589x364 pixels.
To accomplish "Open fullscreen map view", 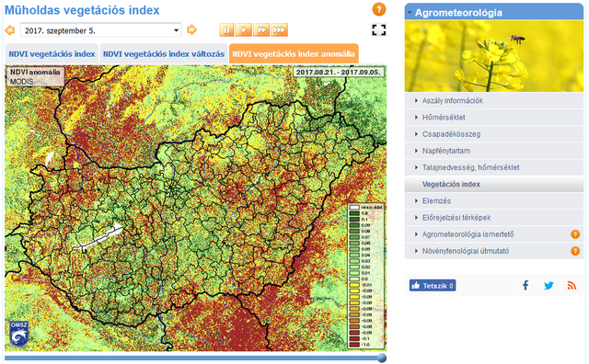I will pos(378,30).
